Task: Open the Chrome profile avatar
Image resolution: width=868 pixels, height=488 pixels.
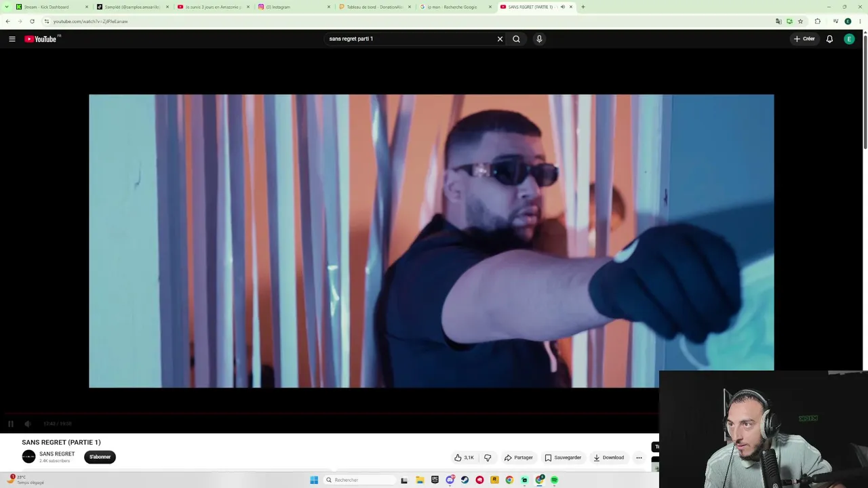Action: [848, 21]
